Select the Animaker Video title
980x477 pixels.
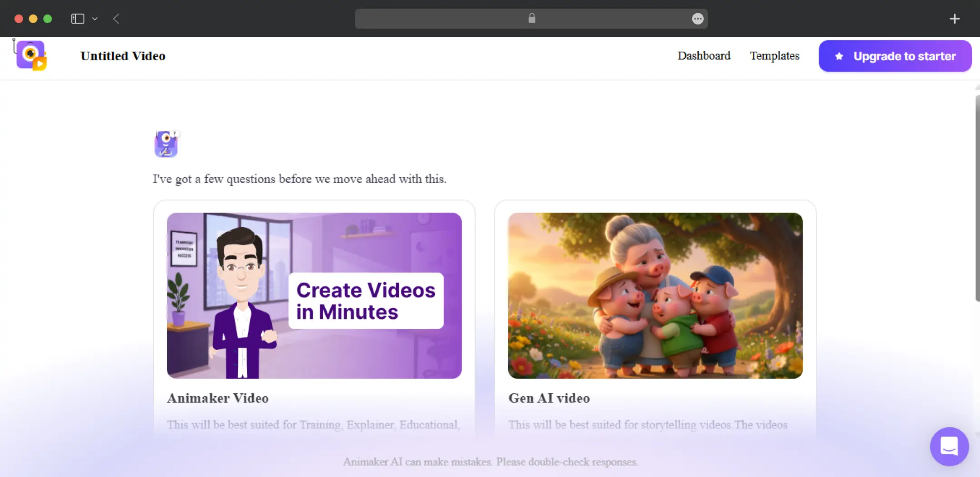[x=218, y=398]
